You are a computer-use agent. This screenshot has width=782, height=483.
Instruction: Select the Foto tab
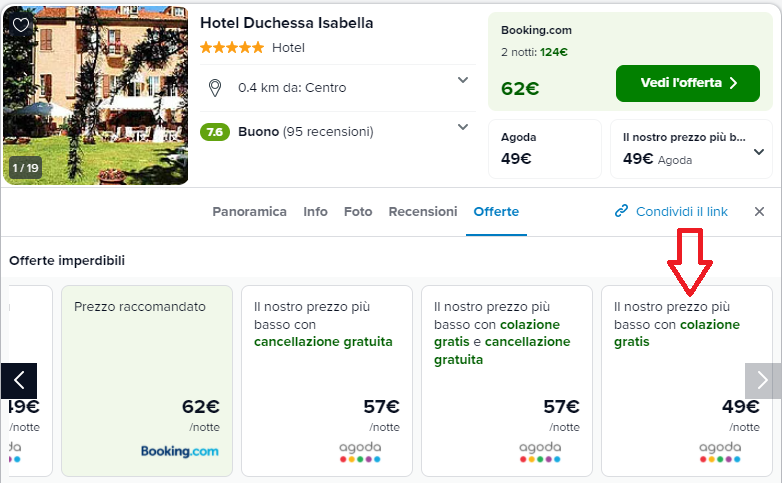358,212
